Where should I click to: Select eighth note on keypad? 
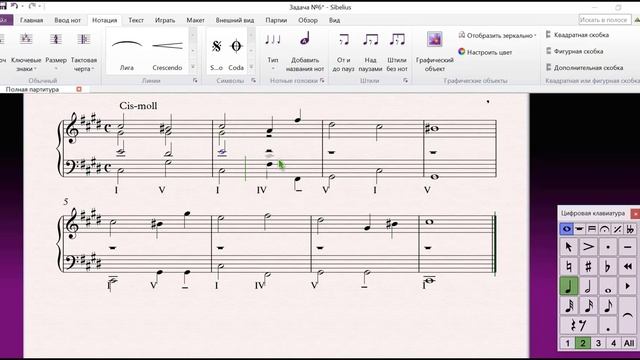click(608, 306)
